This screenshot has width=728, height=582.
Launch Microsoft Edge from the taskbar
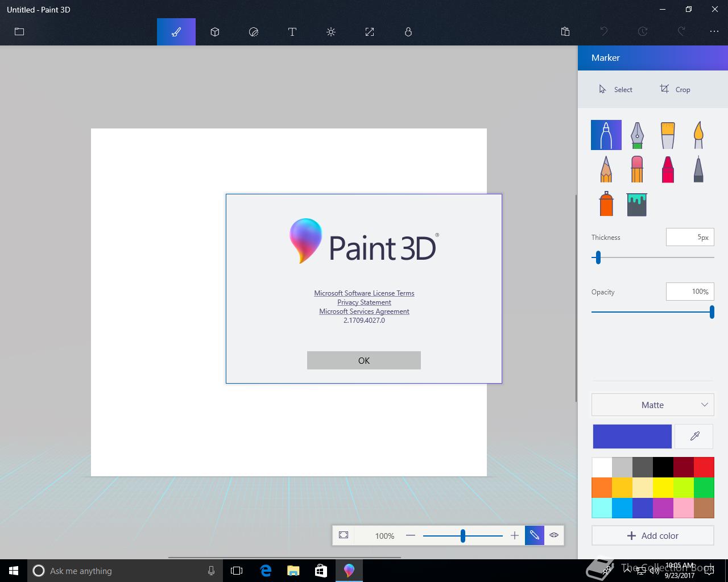266,571
